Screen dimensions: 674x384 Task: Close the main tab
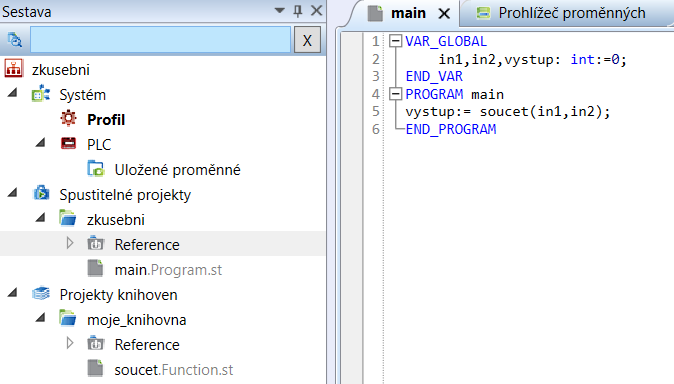pos(444,14)
